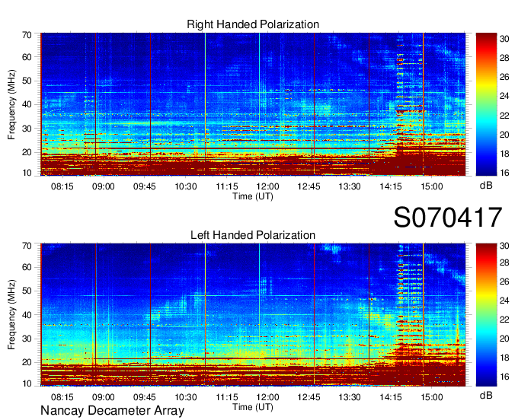Click "24" value on Right Handed color bar
518x420 pixels.
504,97
